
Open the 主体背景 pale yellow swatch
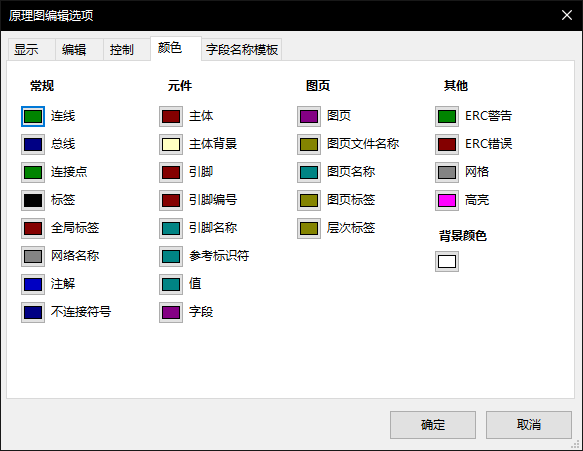[171, 144]
